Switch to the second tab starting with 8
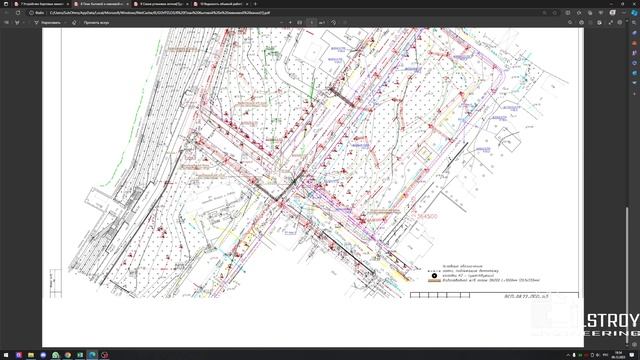The image size is (640, 360). point(101,4)
